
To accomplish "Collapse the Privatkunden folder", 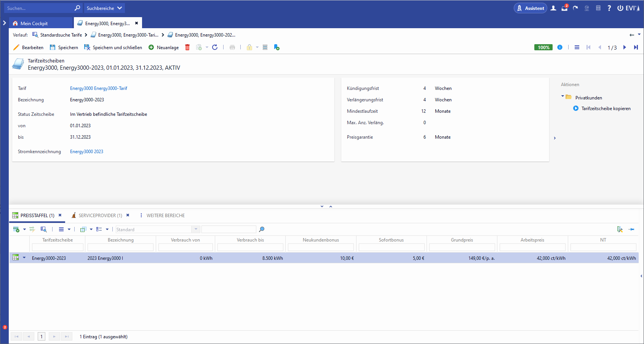I will (563, 96).
